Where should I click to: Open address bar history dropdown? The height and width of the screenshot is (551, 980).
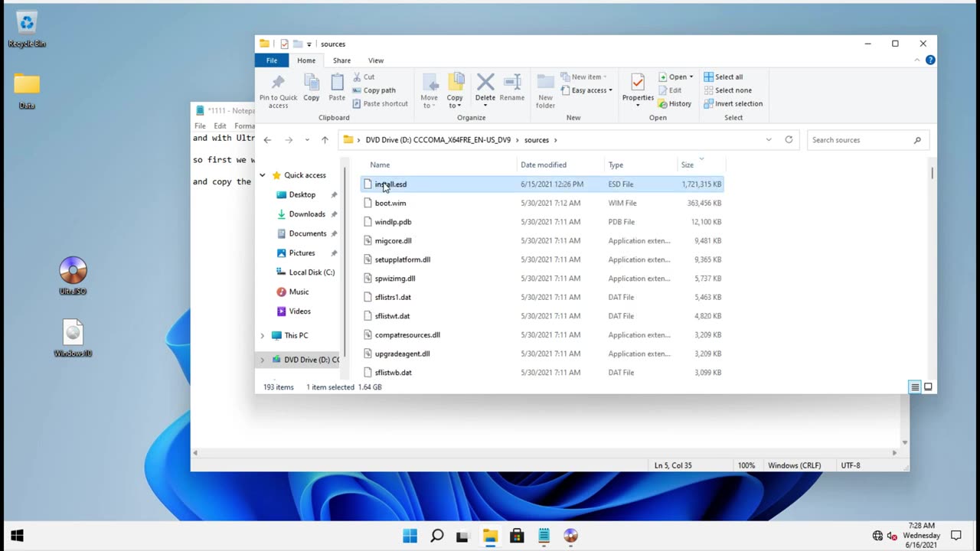[x=769, y=140]
